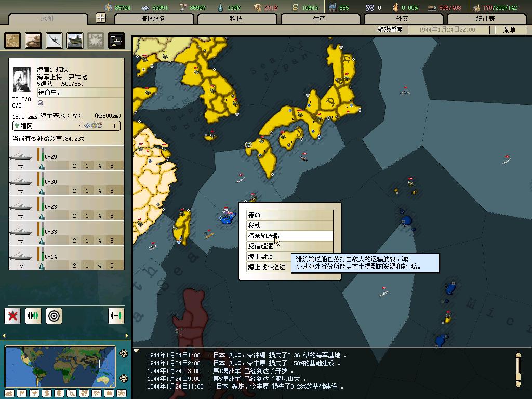Viewport: 532px width, 399px height.
Task: Select 待命 from the mission menu
Action: [x=290, y=215]
